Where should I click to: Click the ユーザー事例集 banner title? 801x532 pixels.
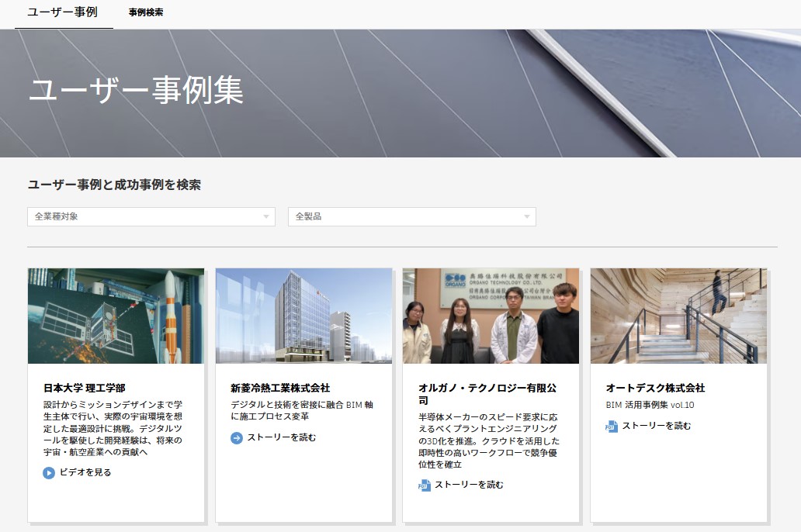coord(136,90)
